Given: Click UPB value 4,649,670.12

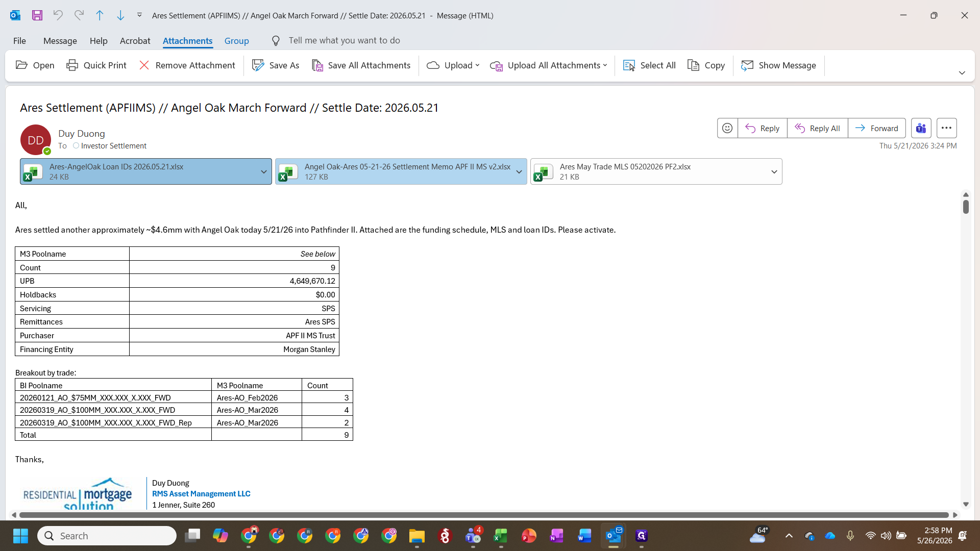Looking at the screenshot, I should pos(312,281).
